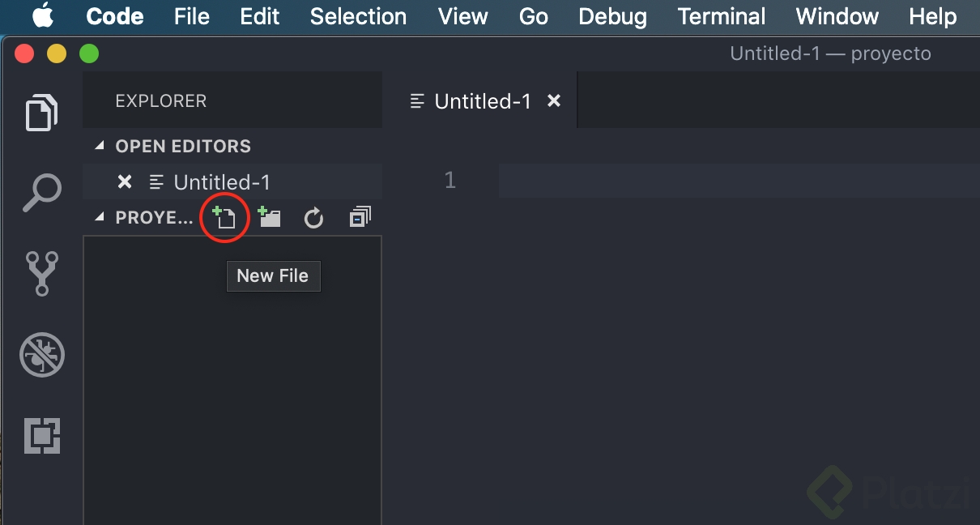
Task: Open the Search view icon
Action: 42,192
